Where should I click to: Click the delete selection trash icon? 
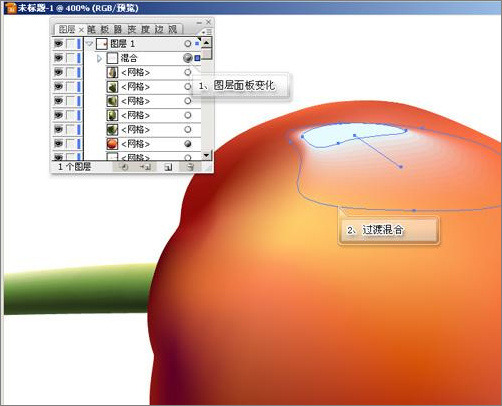[190, 167]
